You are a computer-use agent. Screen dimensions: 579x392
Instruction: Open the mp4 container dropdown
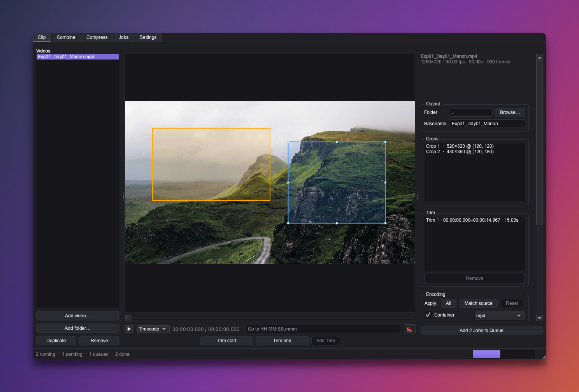[x=499, y=316]
